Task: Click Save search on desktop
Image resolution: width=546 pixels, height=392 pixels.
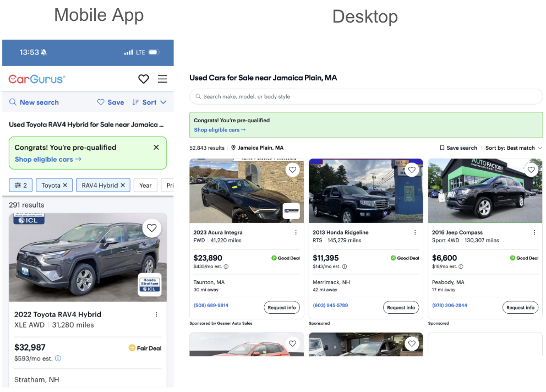Action: point(458,148)
